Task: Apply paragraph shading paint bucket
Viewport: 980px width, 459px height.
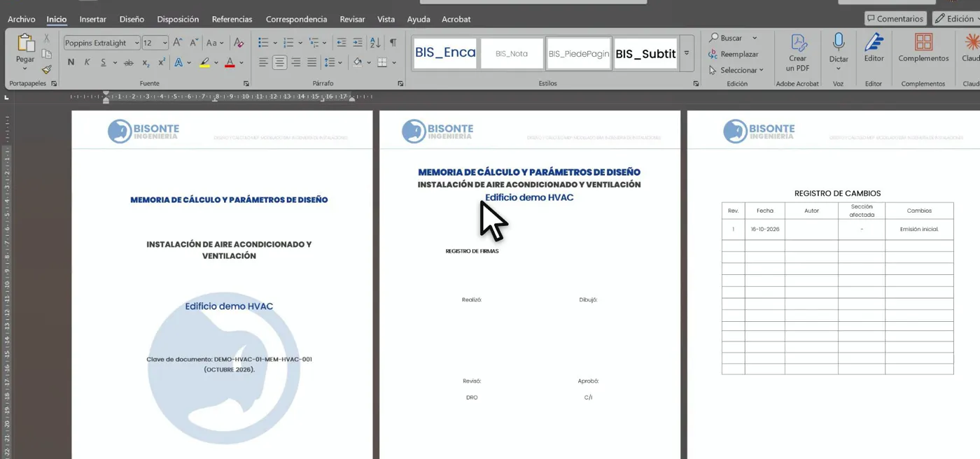Action: 358,62
